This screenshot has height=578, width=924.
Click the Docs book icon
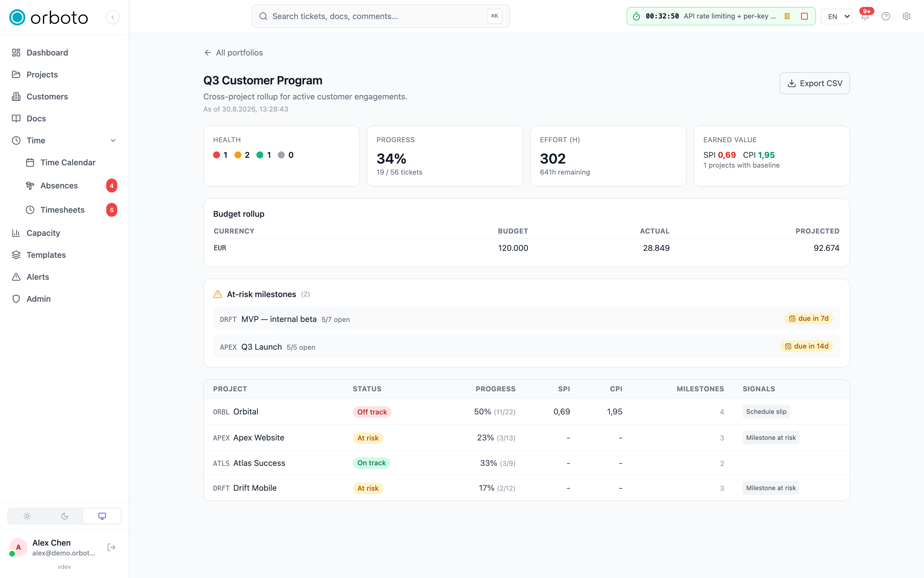point(16,118)
